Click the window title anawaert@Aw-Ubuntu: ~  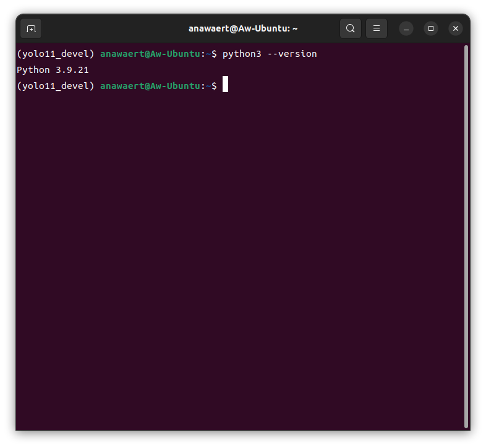[x=243, y=28]
